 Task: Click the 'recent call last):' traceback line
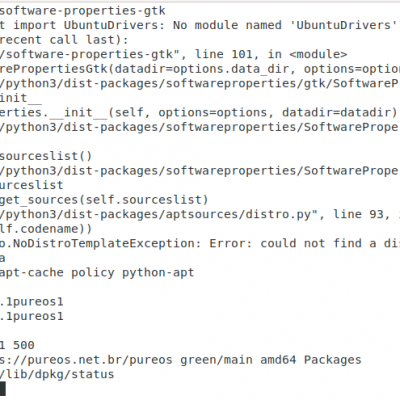[x=64, y=40]
